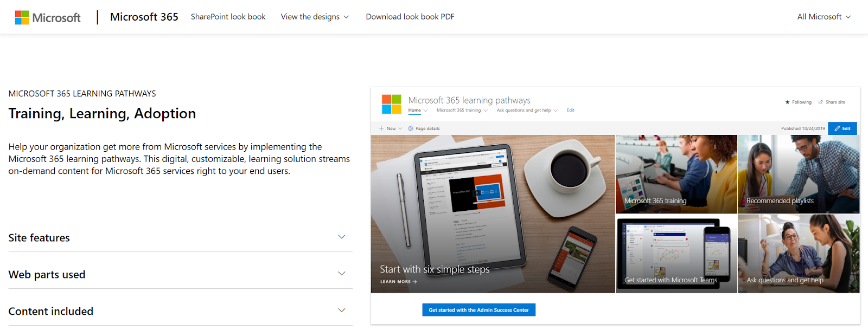Click the Share site icon
Viewport: 868px width, 330px height.
pos(821,102)
